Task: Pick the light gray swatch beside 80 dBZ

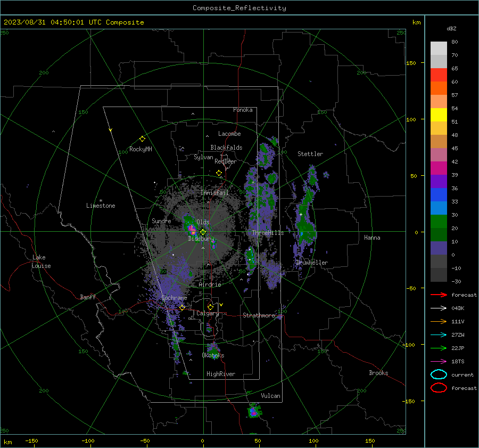Action: tap(439, 48)
